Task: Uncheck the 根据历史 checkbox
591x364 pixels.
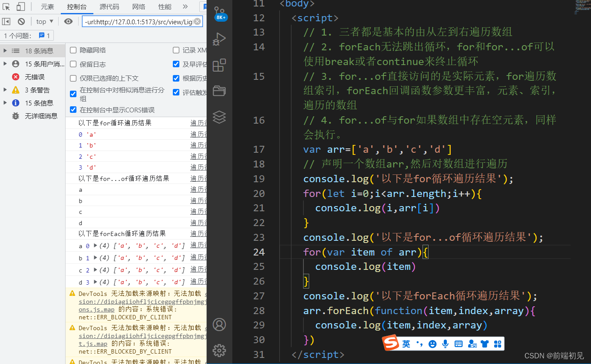Action: click(176, 78)
